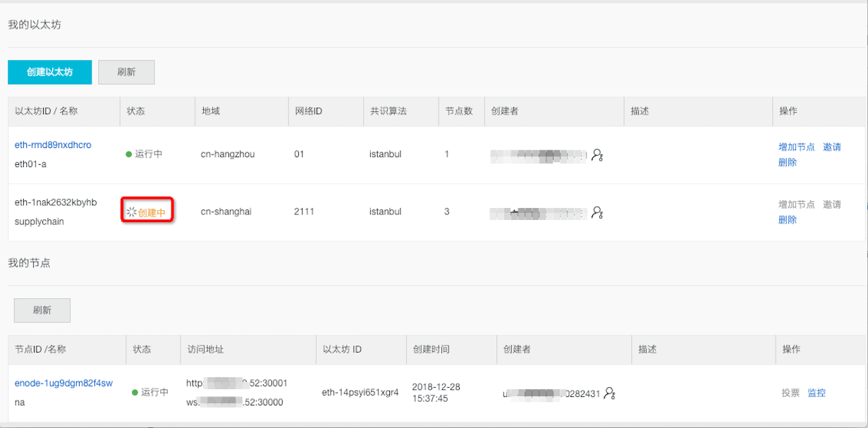The height and width of the screenshot is (428, 868).
Task: Click the cn-hangzhou region cell
Action: [x=228, y=154]
